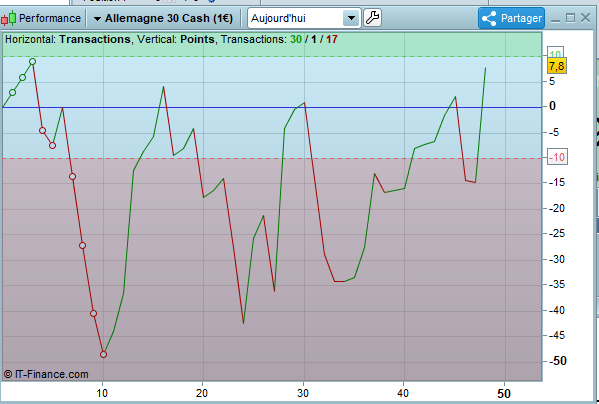Click the -10 red threshold label
This screenshot has height=404, width=599.
pyautogui.click(x=558, y=157)
